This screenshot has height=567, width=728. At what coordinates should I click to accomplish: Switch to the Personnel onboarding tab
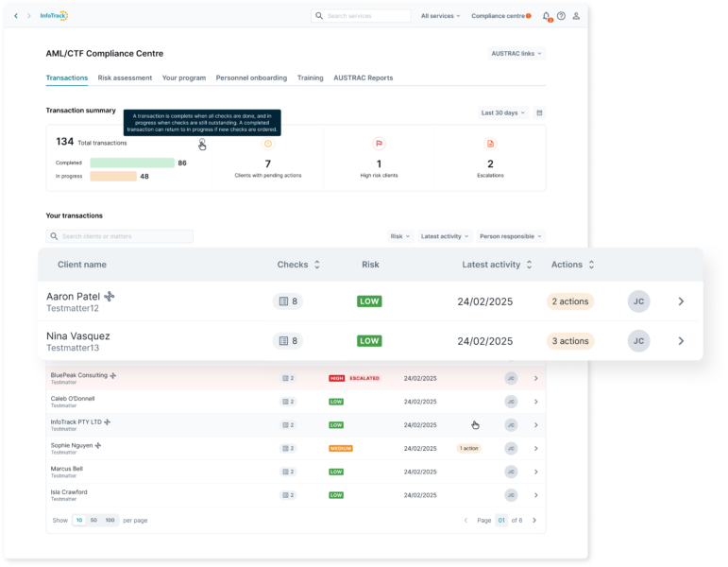251,77
